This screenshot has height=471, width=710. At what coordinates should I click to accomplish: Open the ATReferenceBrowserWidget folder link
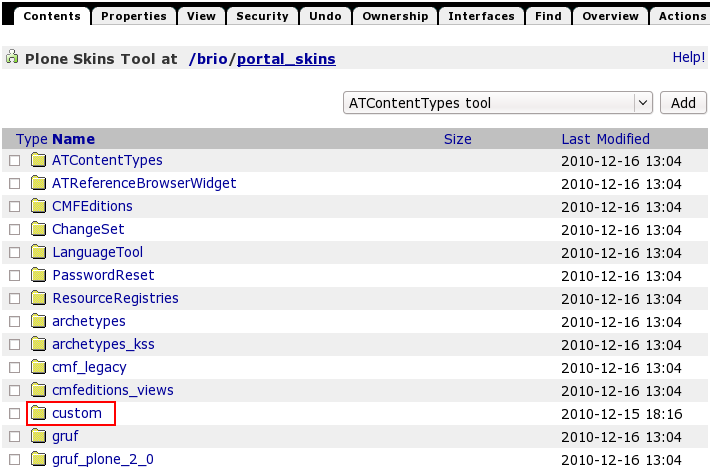pos(144,183)
